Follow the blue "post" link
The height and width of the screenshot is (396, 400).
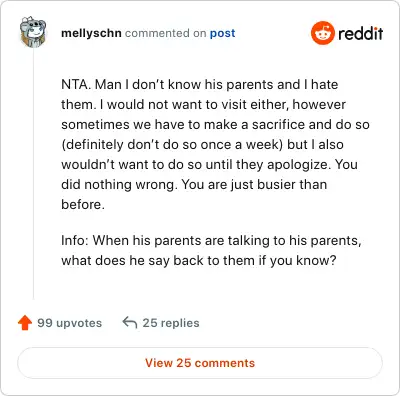tap(222, 34)
